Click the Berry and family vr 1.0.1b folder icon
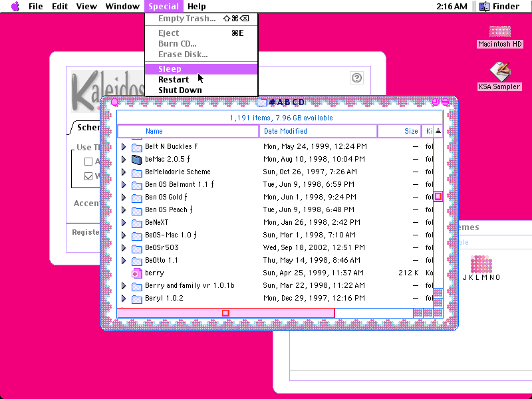The image size is (532, 399). tap(137, 286)
